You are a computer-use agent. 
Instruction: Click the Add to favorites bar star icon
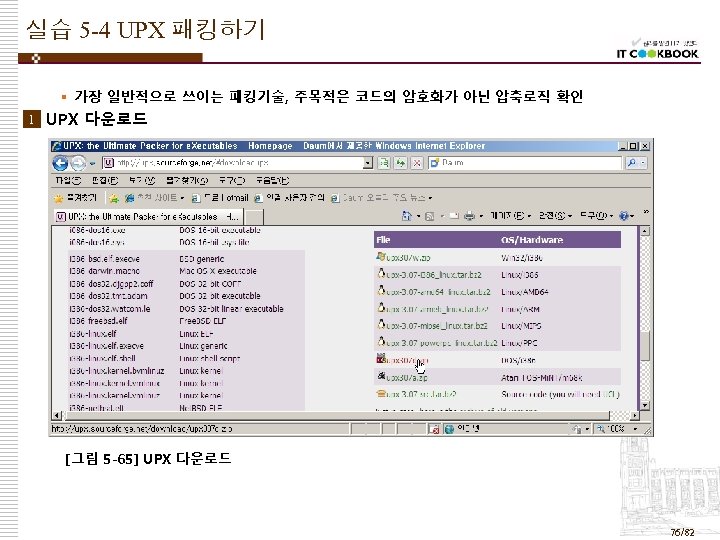click(114, 198)
